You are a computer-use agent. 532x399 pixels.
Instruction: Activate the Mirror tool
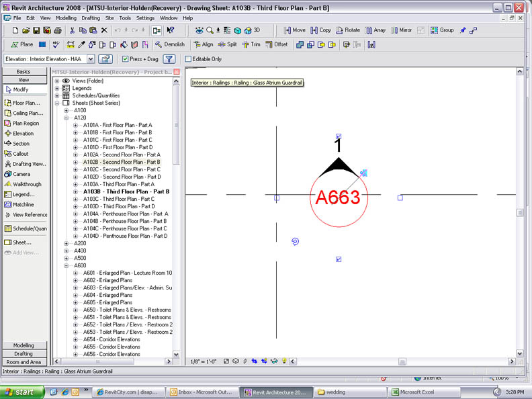click(x=401, y=30)
